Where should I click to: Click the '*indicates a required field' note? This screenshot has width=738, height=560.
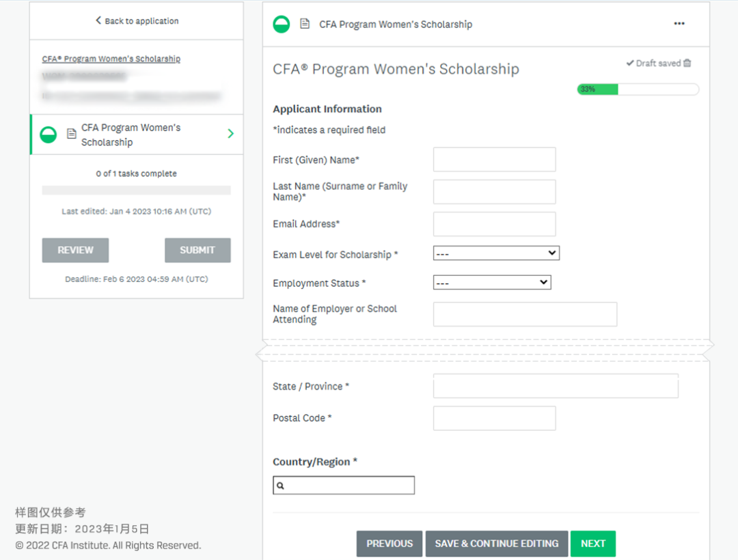[329, 130]
